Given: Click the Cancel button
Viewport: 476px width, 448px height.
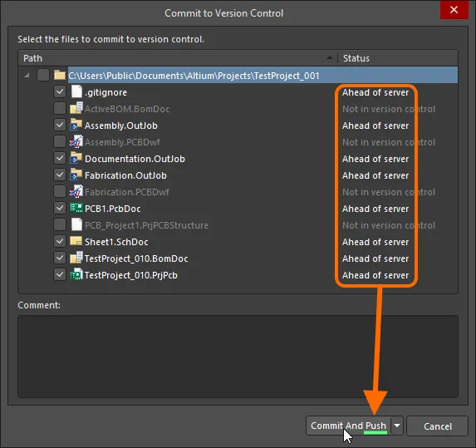Looking at the screenshot, I should pyautogui.click(x=438, y=426).
